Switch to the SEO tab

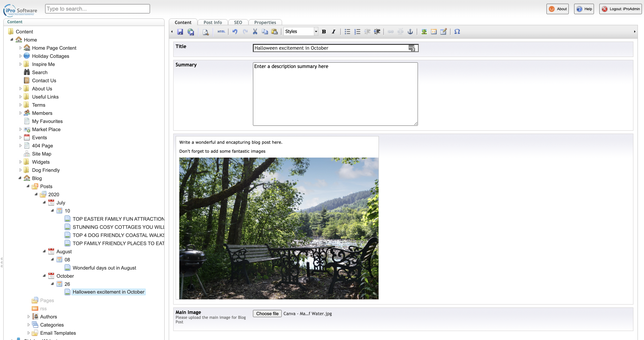coord(238,22)
